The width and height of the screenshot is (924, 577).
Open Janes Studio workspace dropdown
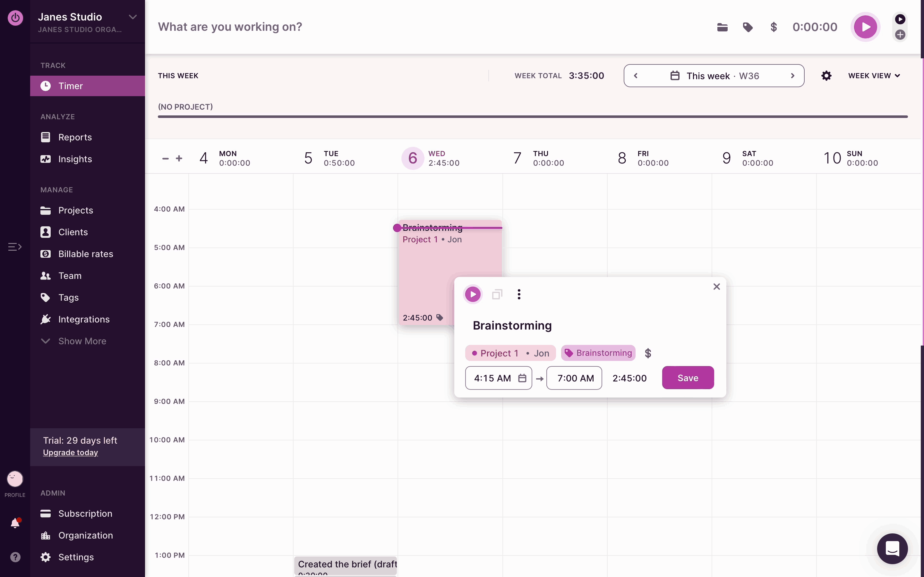coord(133,17)
